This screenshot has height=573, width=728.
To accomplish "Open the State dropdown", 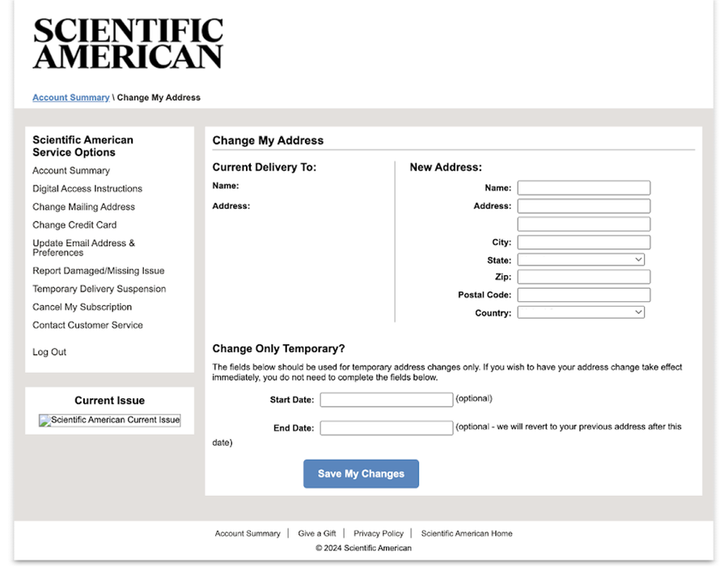I will (581, 258).
